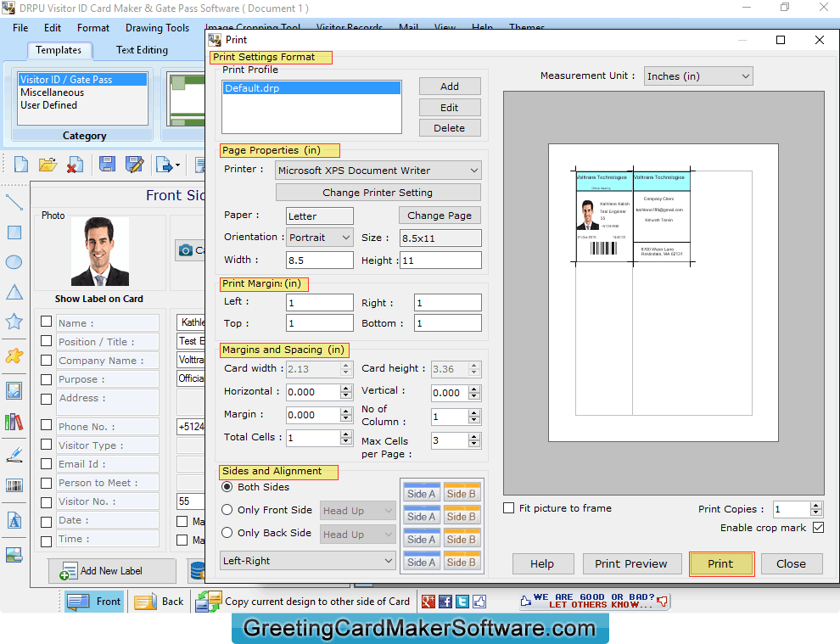Open the Measurement Unit dropdown
The width and height of the screenshot is (840, 644).
(x=698, y=76)
